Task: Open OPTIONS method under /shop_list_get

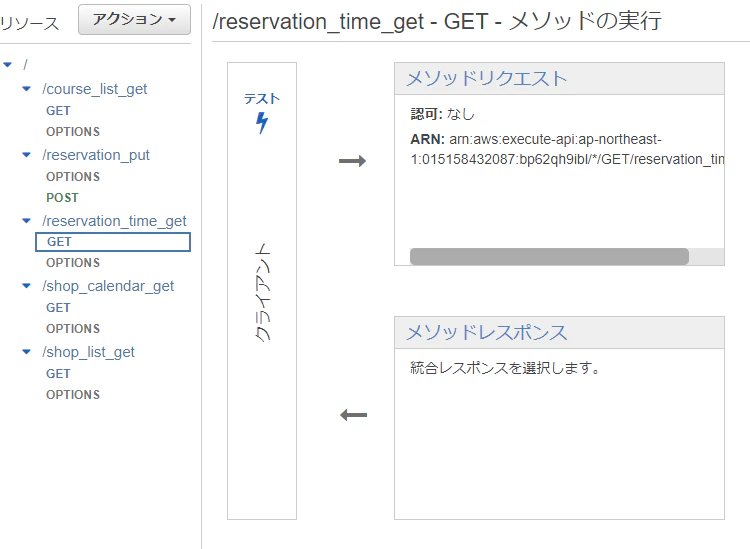Action: pyautogui.click(x=73, y=395)
